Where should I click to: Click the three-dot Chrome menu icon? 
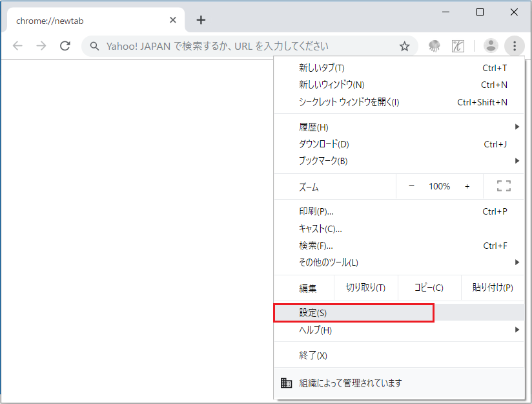(515, 45)
